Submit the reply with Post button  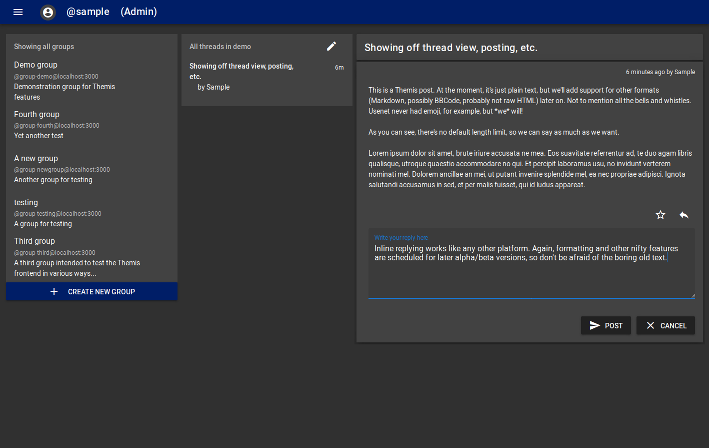(x=605, y=325)
